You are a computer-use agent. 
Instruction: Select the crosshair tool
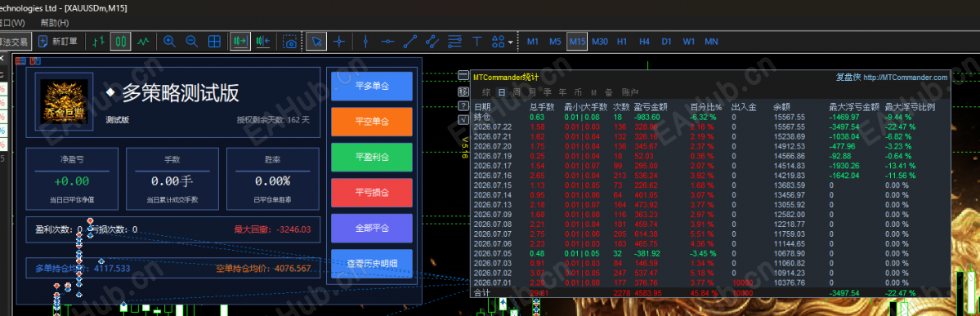pyautogui.click(x=338, y=42)
